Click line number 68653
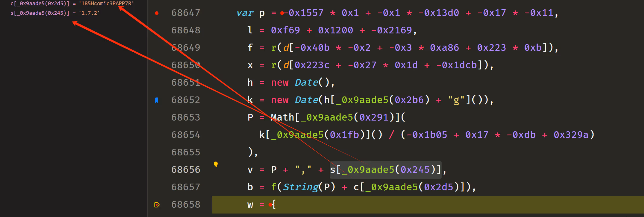The width and height of the screenshot is (644, 217). [186, 117]
